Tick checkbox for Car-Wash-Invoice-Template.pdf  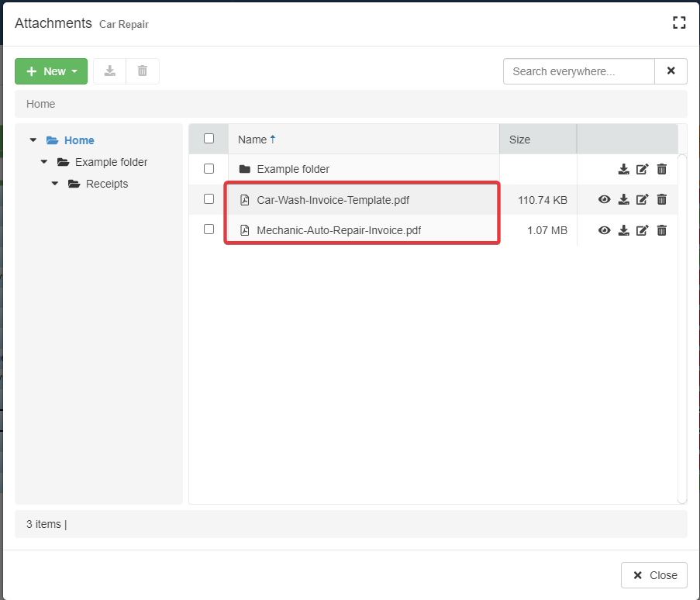point(209,199)
